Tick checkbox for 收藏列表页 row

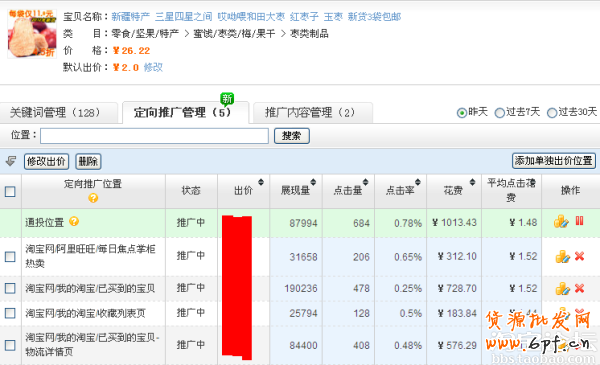pos(10,313)
